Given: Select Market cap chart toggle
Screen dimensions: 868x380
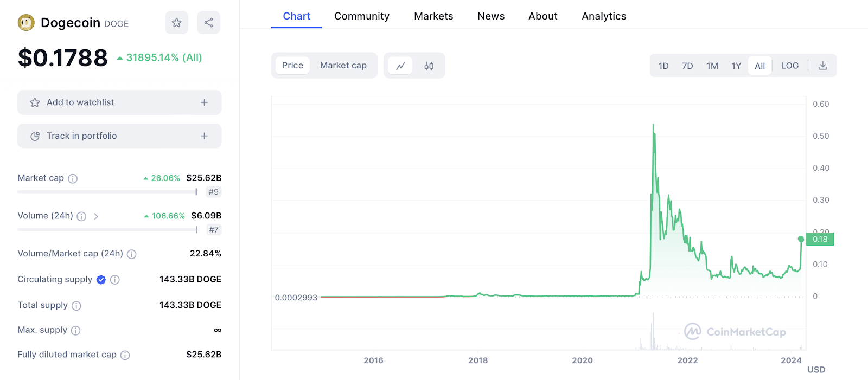Looking at the screenshot, I should (343, 66).
